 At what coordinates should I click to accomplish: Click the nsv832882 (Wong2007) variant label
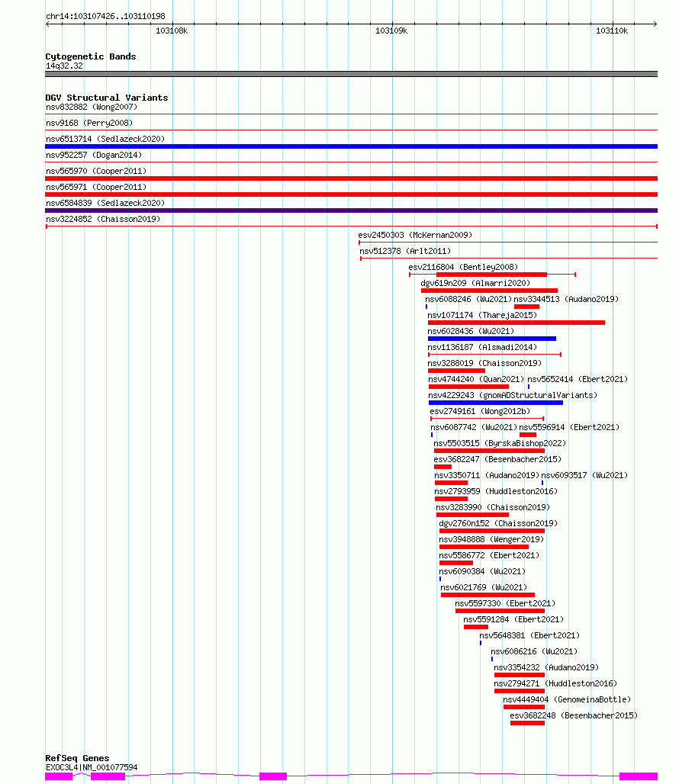pos(92,107)
